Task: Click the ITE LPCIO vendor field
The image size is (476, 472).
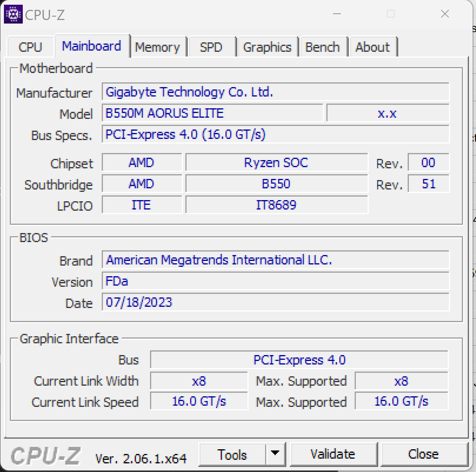Action: (142, 205)
